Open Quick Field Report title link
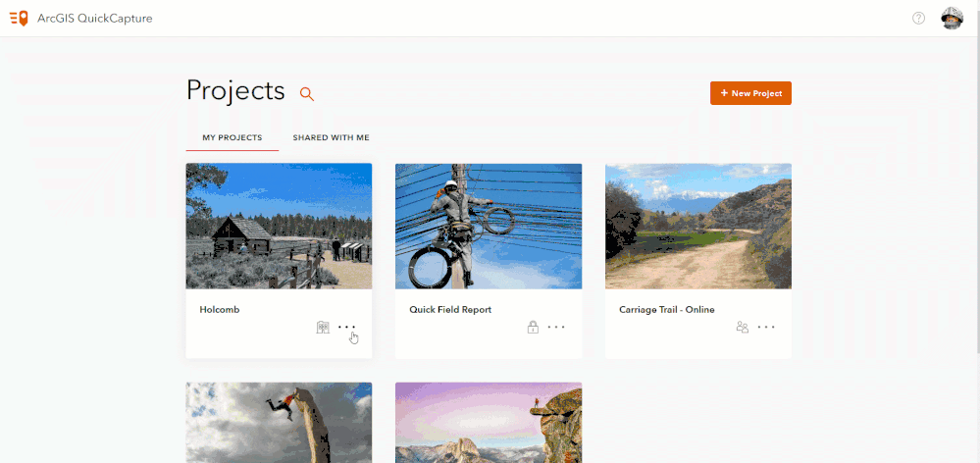The image size is (980, 463). tap(450, 310)
